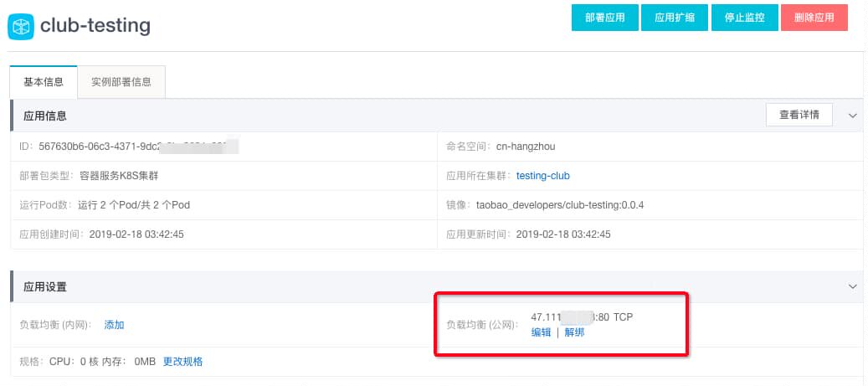The image size is (868, 386).
Task: Click the club-testing application title
Action: click(95, 26)
